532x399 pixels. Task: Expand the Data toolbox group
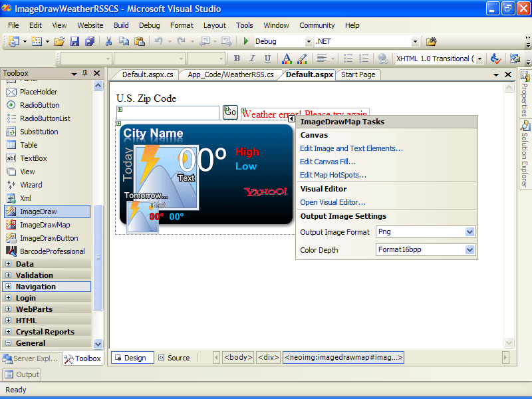9,263
